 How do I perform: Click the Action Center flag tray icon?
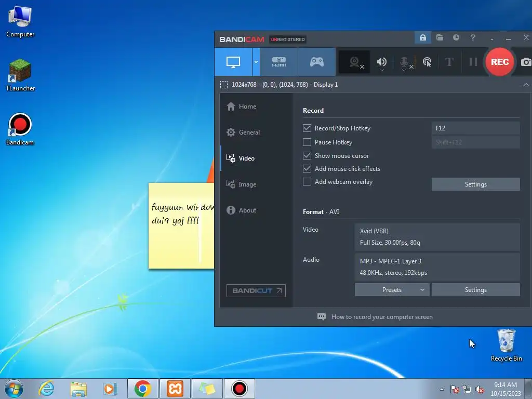click(454, 389)
